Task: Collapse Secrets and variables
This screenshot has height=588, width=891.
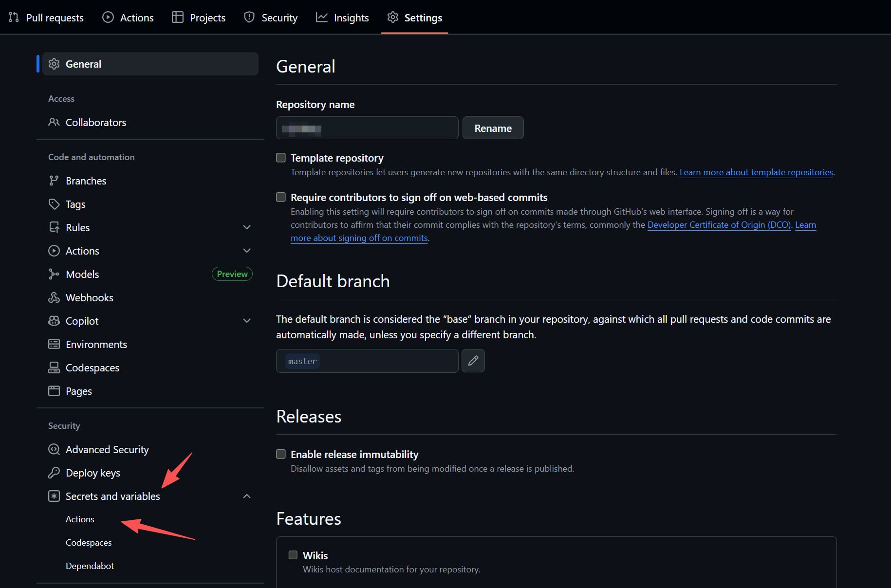Action: (x=247, y=496)
